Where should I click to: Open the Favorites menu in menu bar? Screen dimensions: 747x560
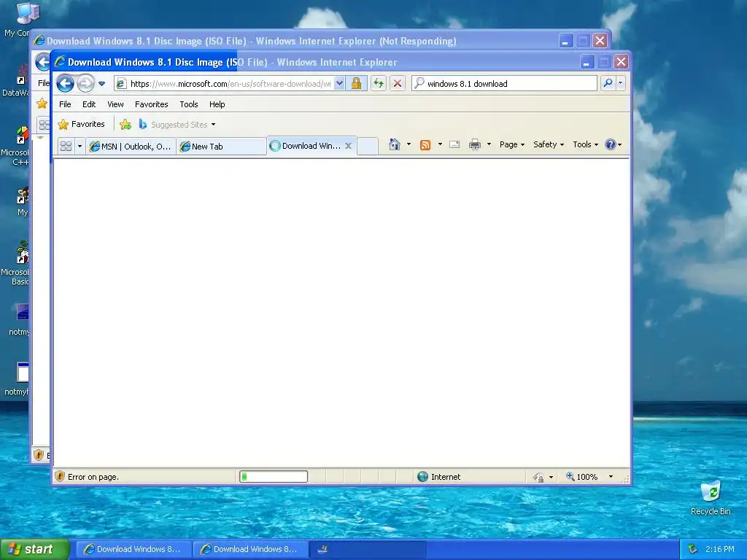(152, 104)
